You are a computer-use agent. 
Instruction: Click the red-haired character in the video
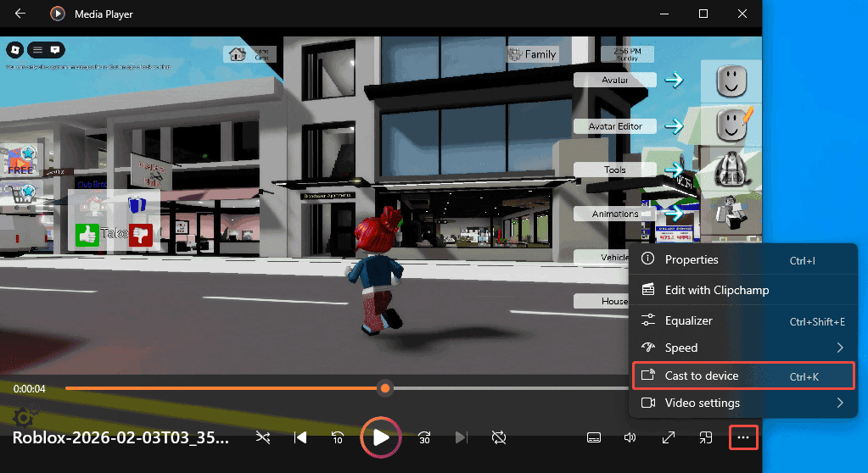[378, 270]
